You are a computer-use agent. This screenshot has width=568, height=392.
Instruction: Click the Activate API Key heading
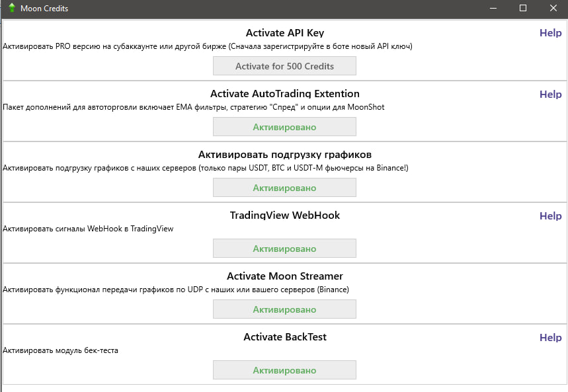tap(284, 33)
